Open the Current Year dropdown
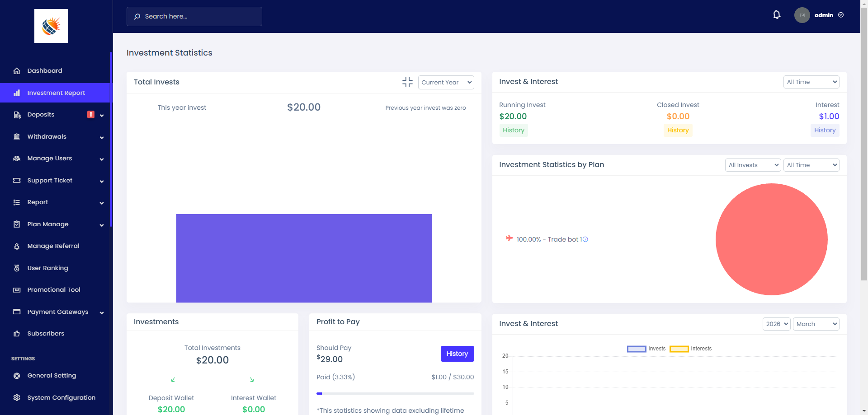868x415 pixels. point(446,82)
